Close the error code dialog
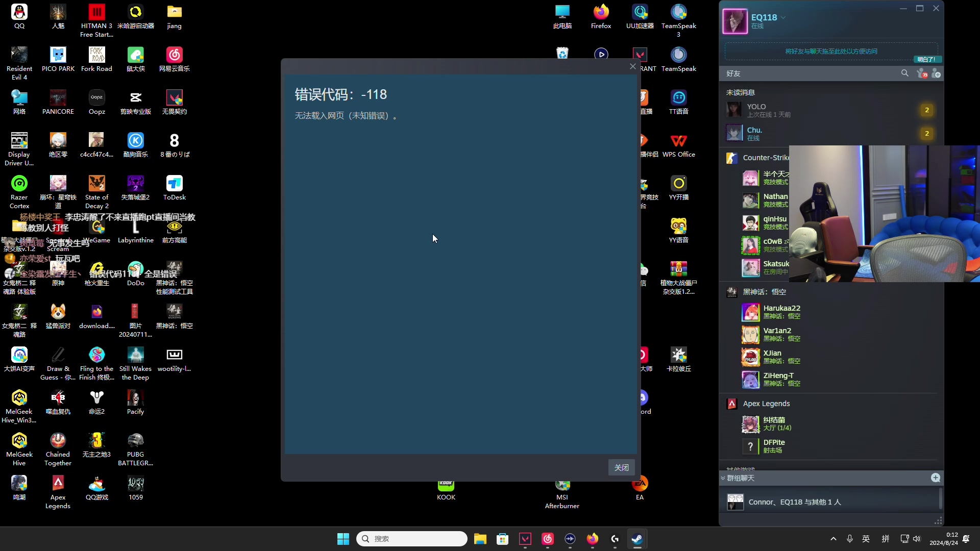980x551 pixels. tap(621, 467)
